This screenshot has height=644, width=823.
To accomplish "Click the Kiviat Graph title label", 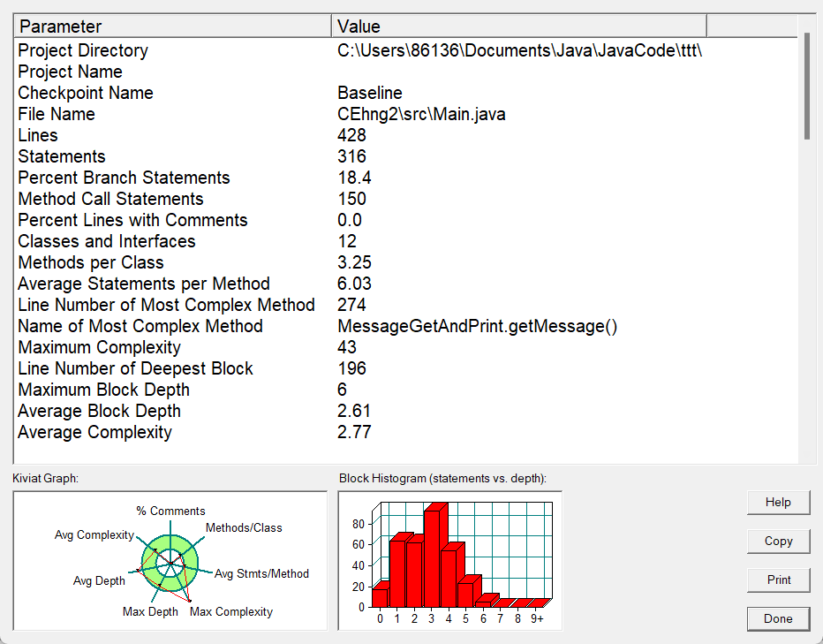I will (46, 479).
